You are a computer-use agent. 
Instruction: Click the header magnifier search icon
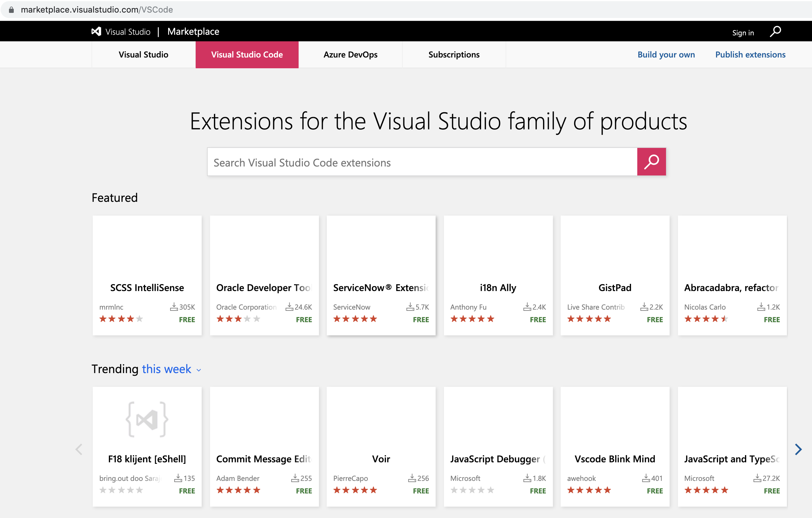tap(775, 32)
